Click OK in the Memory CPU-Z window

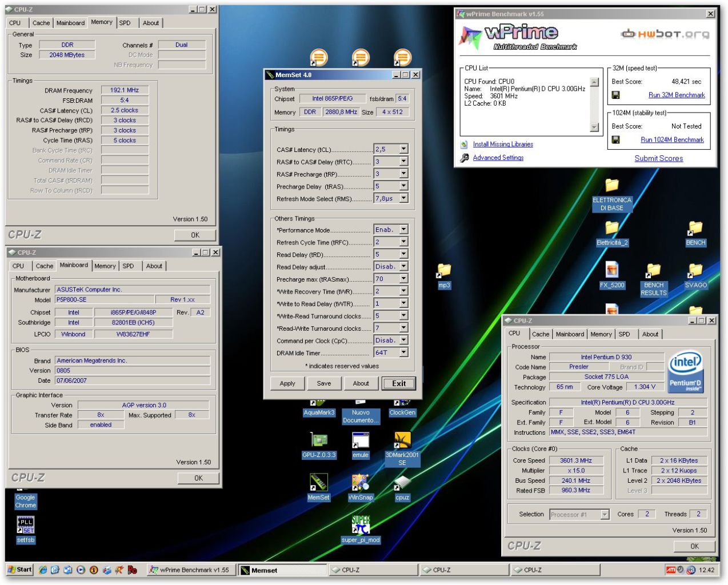click(x=195, y=235)
